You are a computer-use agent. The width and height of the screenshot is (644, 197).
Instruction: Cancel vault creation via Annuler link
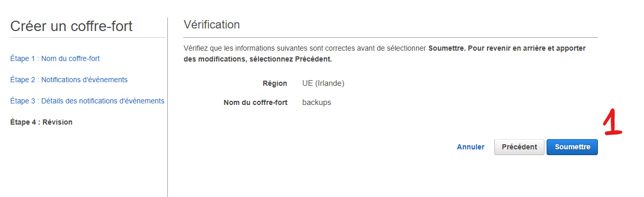(x=470, y=147)
